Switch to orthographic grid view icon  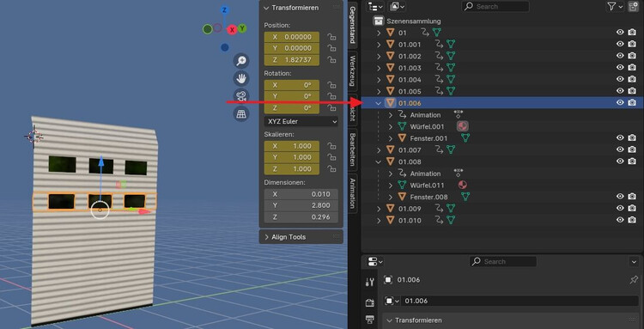pyautogui.click(x=241, y=113)
